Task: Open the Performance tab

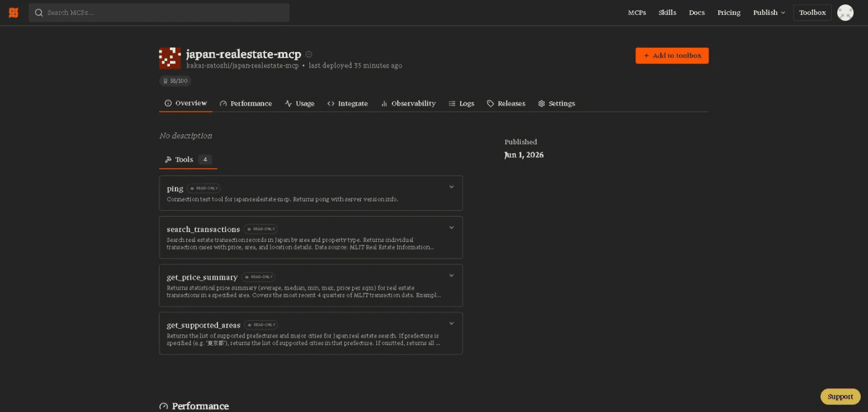Action: 246,104
